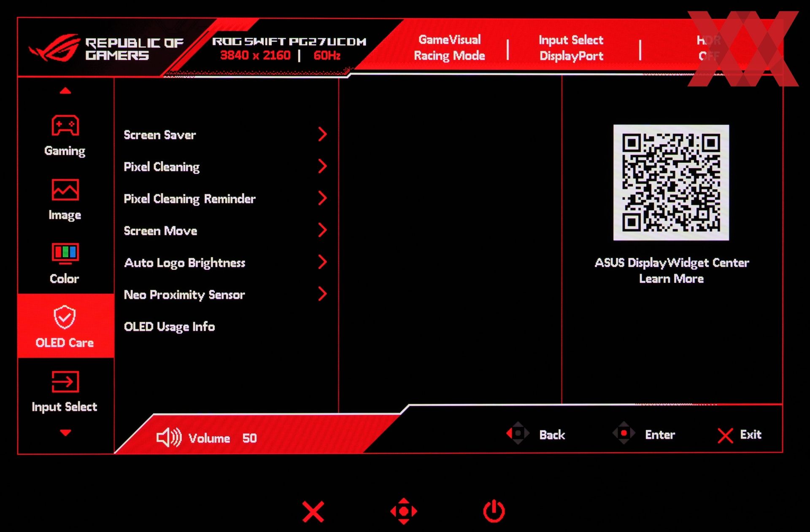Click the ROG SWIFT PG27UCDM model name
810x532 pixels.
click(x=289, y=41)
